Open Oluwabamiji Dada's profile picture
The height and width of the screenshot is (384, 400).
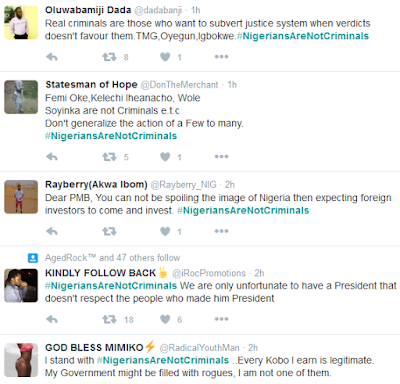21,22
